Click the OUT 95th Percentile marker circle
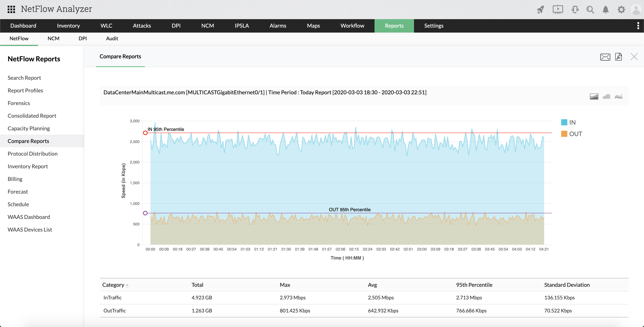This screenshot has height=327, width=644. [145, 213]
